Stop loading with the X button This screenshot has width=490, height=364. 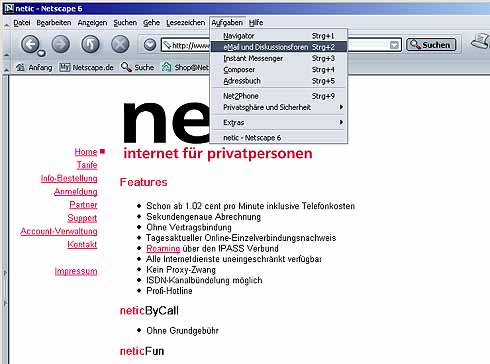coord(120,44)
